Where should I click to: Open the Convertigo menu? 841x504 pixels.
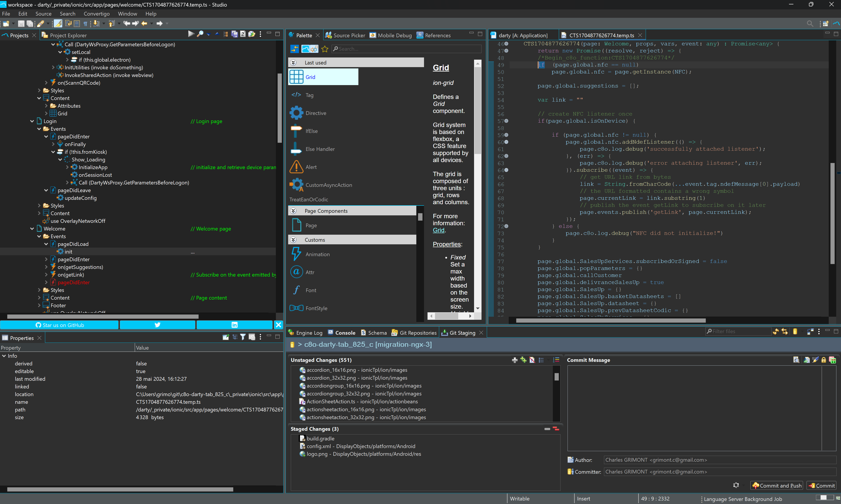point(97,14)
